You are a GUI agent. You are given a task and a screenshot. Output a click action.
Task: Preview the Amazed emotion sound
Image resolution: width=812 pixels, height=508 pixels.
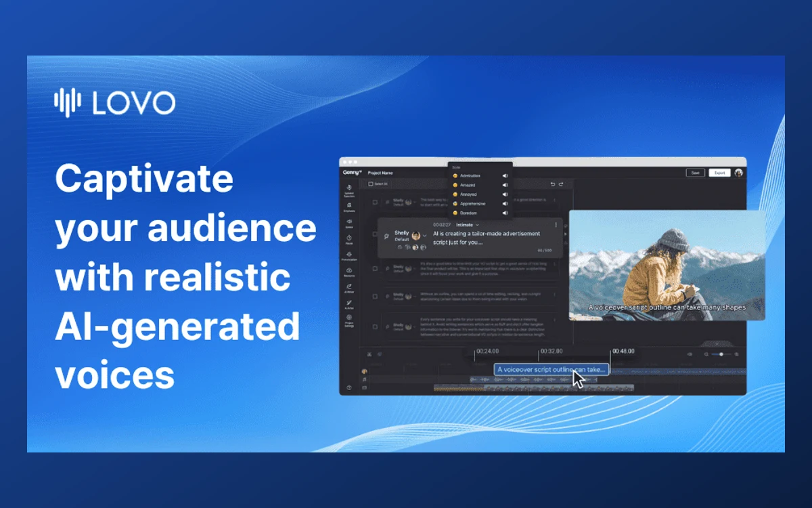(505, 185)
